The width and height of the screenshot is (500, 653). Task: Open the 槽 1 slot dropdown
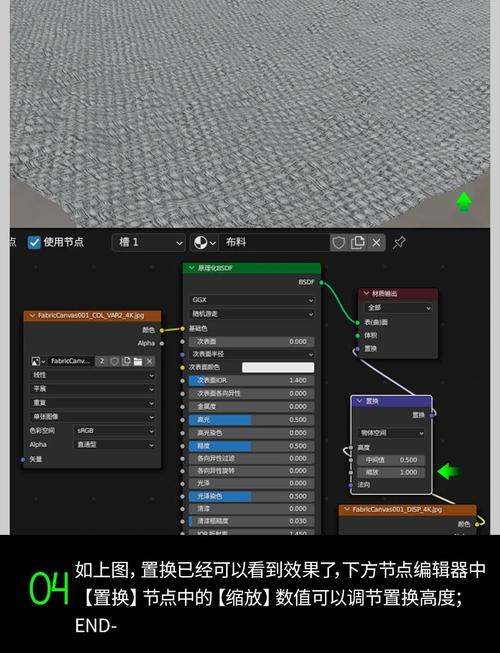[x=149, y=242]
